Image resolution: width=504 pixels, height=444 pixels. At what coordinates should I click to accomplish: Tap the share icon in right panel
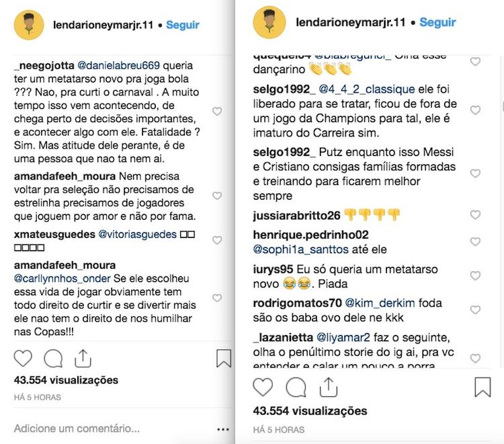click(328, 387)
